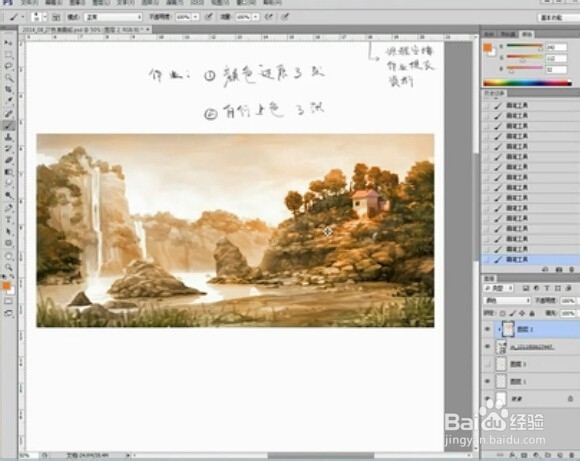Open the brush panel toggle in options bar
The image size is (580, 461).
point(56,17)
